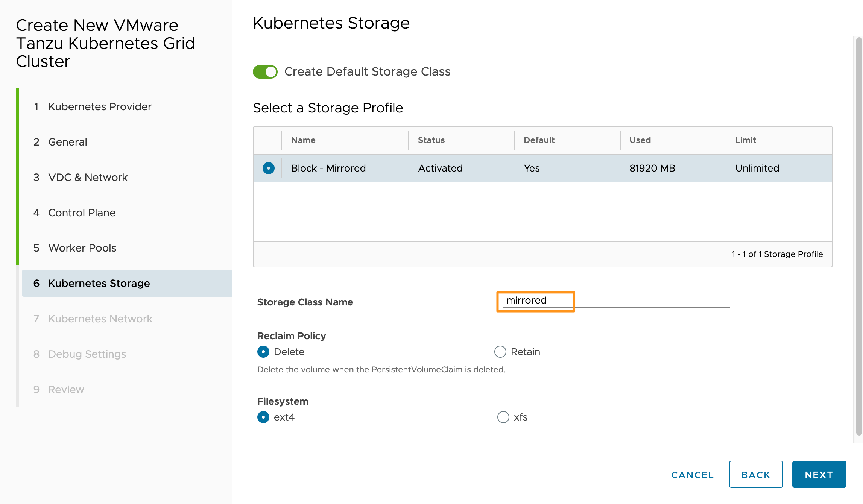Select step 6 Kubernetes Storage

pos(126,283)
